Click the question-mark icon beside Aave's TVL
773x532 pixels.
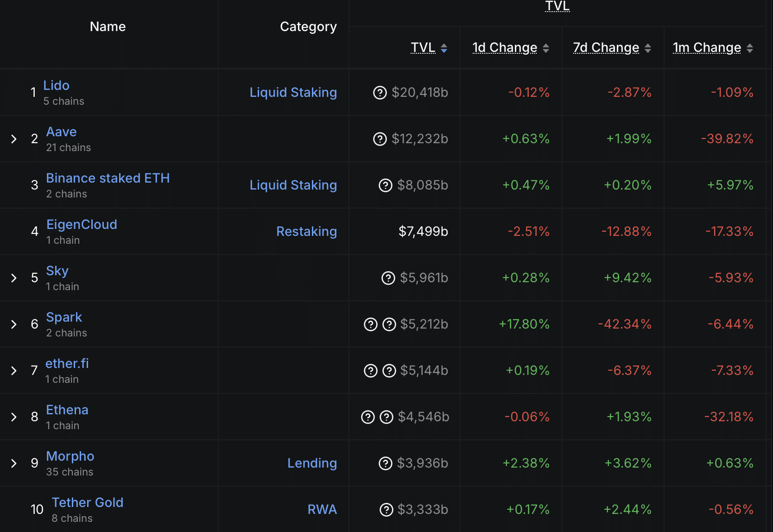tap(380, 139)
